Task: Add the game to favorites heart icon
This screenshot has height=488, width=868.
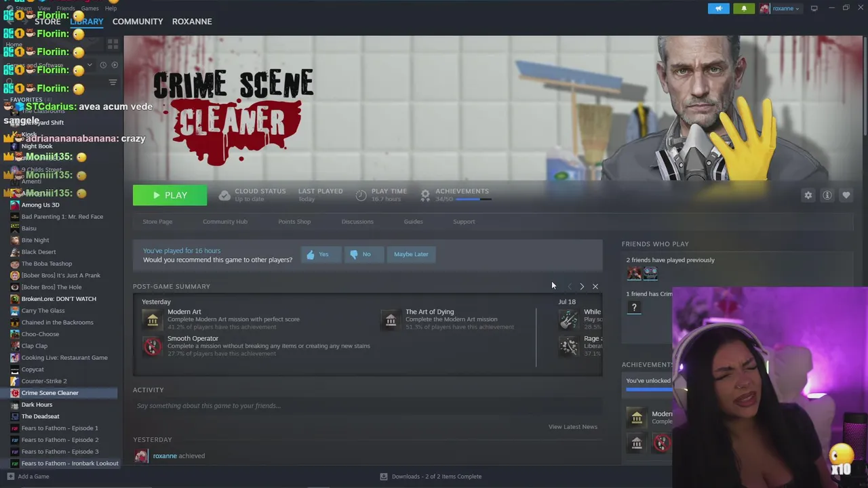Action: pyautogui.click(x=846, y=195)
